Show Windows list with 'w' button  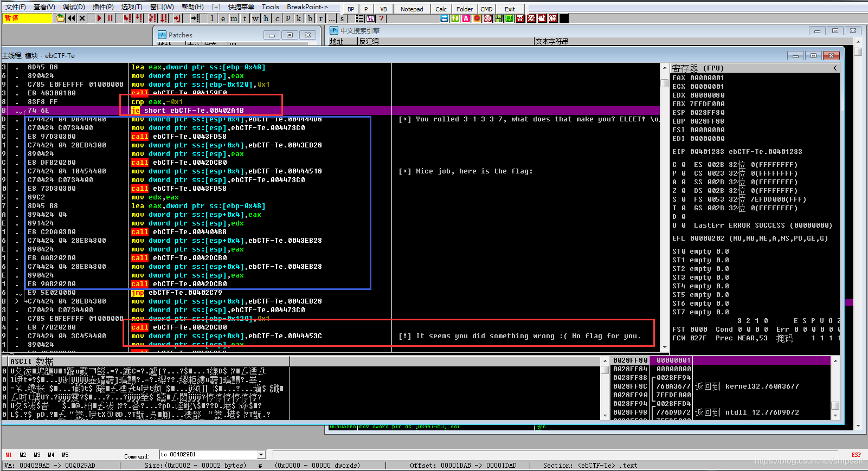[x=255, y=18]
